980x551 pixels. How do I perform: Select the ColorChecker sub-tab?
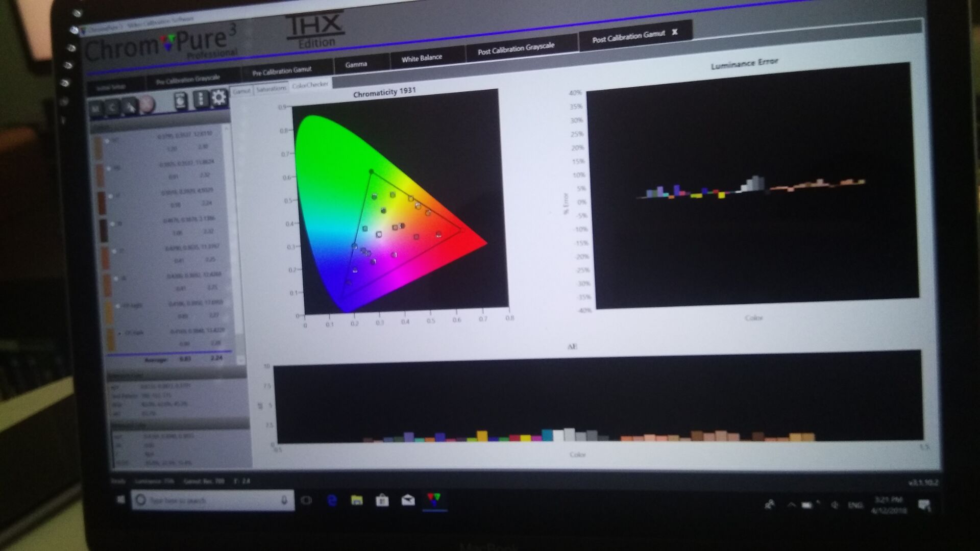point(310,85)
